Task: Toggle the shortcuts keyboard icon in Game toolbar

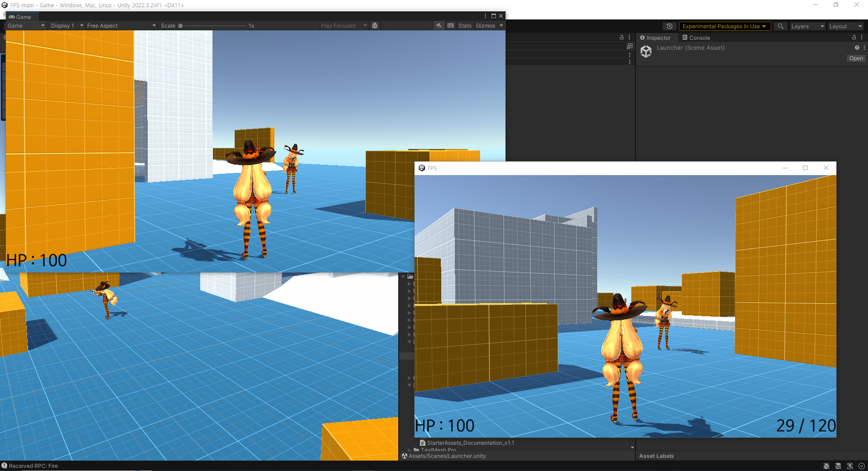Action: [451, 26]
